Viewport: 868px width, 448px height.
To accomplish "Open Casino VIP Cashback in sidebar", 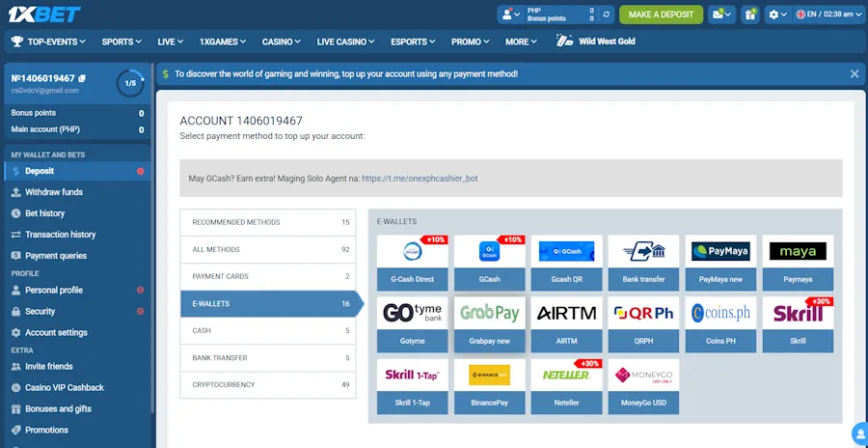I will pos(77,387).
